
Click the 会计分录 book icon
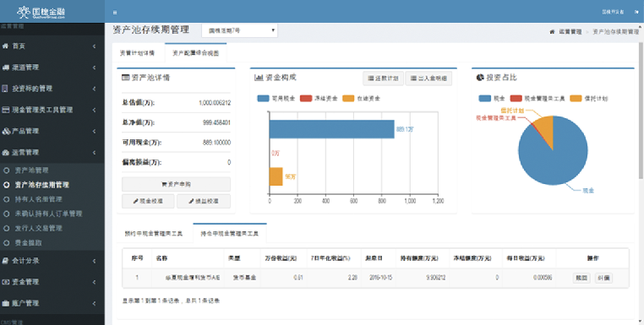click(x=5, y=261)
